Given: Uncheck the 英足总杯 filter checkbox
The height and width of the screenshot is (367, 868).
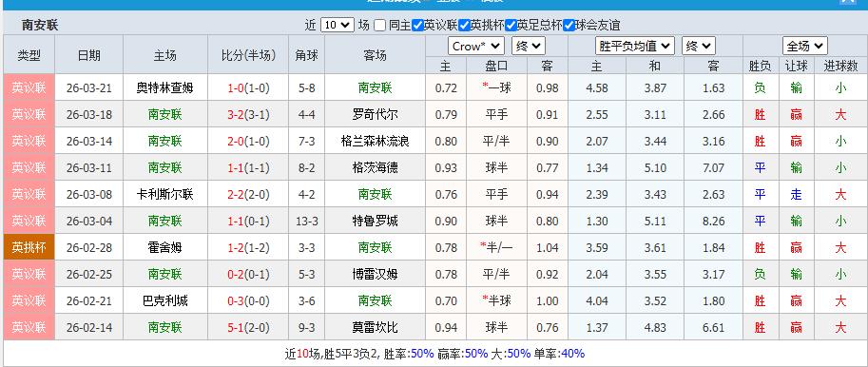Looking at the screenshot, I should tap(511, 25).
